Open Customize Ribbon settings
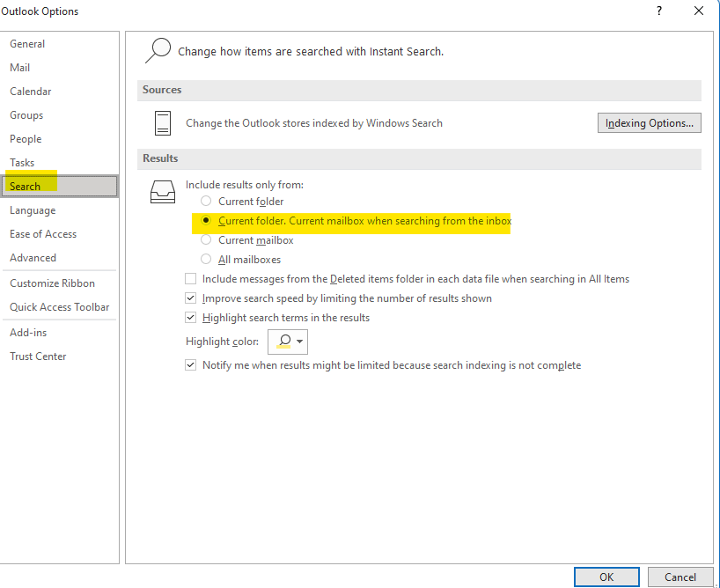Viewport: 720px width, 588px height. coord(52,283)
